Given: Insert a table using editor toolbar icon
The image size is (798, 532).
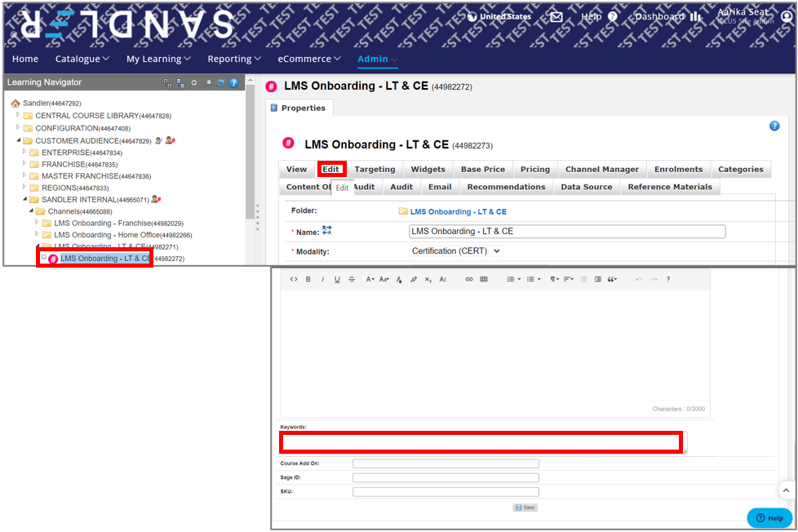Looking at the screenshot, I should [484, 279].
